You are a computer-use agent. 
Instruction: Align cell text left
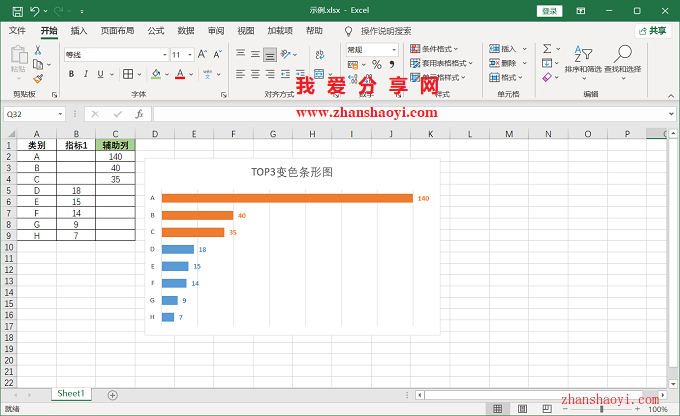241,74
